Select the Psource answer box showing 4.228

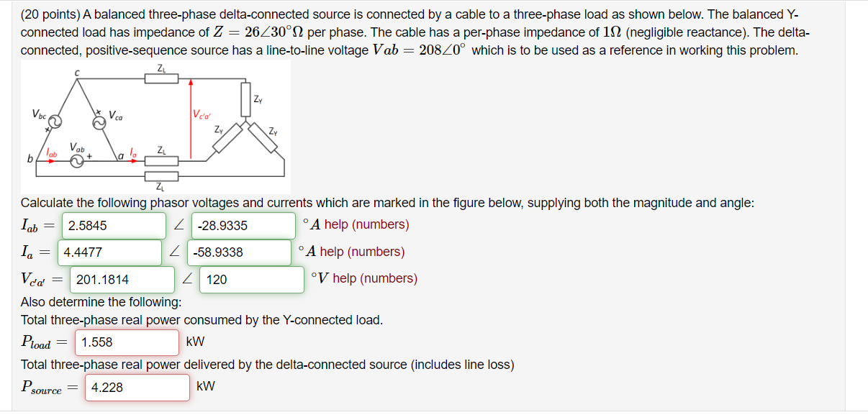[137, 387]
